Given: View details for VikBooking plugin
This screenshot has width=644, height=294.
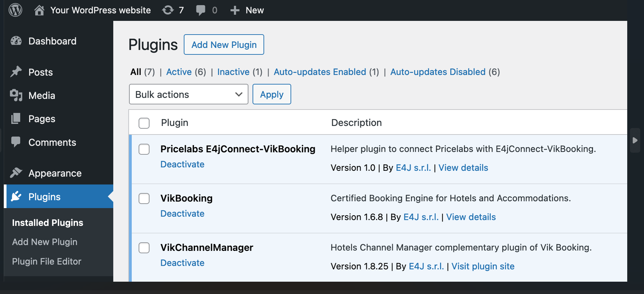Looking at the screenshot, I should tap(471, 217).
